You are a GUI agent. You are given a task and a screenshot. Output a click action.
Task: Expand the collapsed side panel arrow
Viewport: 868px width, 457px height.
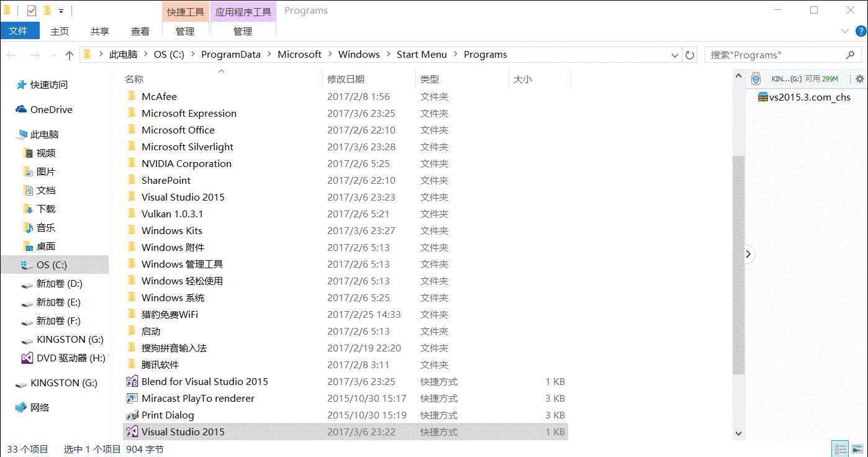coord(748,254)
